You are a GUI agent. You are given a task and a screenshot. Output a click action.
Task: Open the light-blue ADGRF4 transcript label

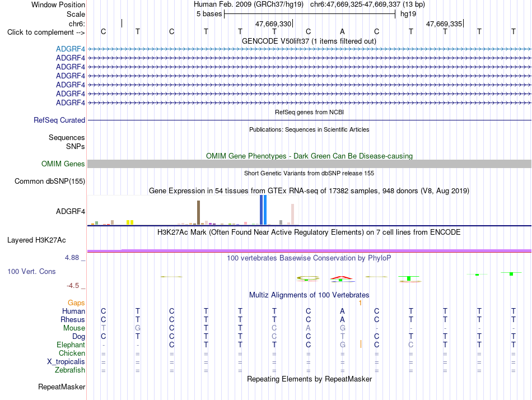coord(71,49)
